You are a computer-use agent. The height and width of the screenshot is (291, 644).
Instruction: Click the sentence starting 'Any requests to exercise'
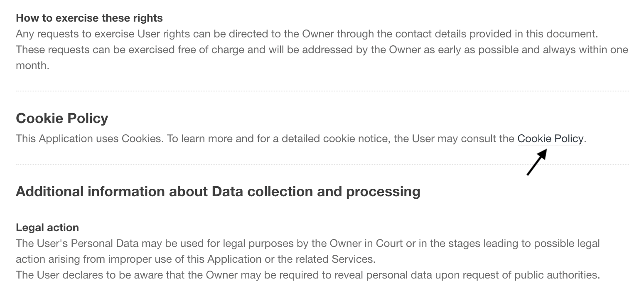point(307,34)
